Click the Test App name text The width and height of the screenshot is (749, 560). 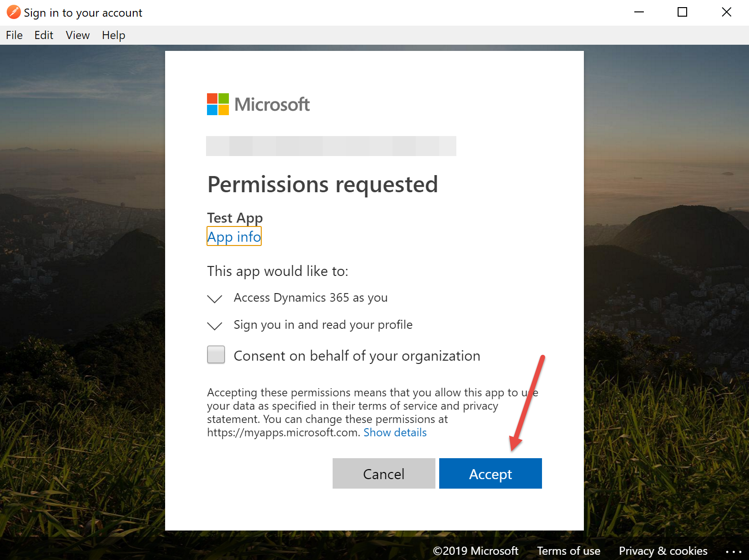pos(235,218)
